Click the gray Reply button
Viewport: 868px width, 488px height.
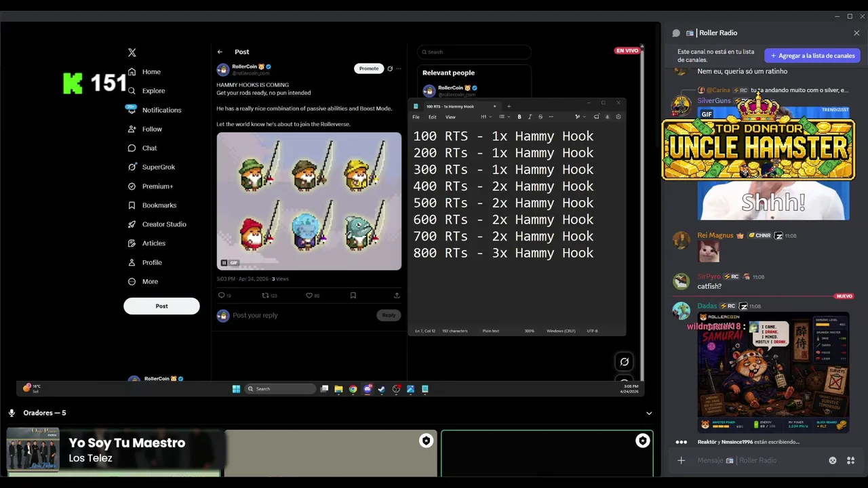[389, 315]
